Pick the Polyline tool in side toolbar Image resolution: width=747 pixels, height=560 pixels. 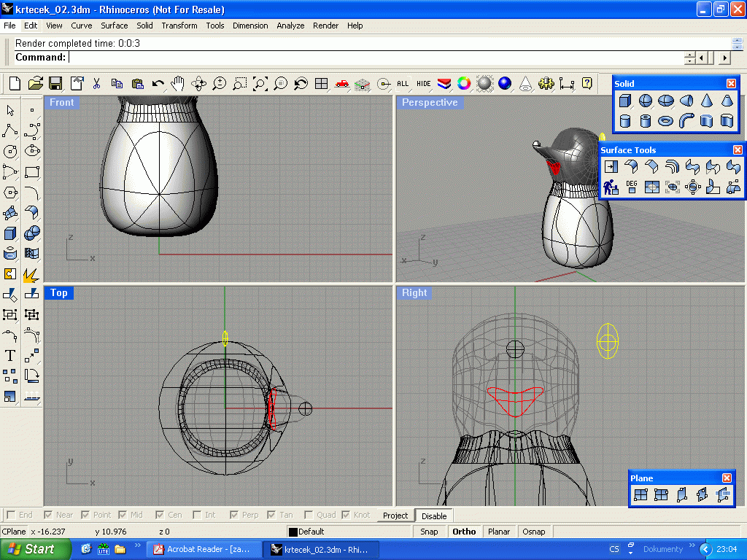pos(10,131)
